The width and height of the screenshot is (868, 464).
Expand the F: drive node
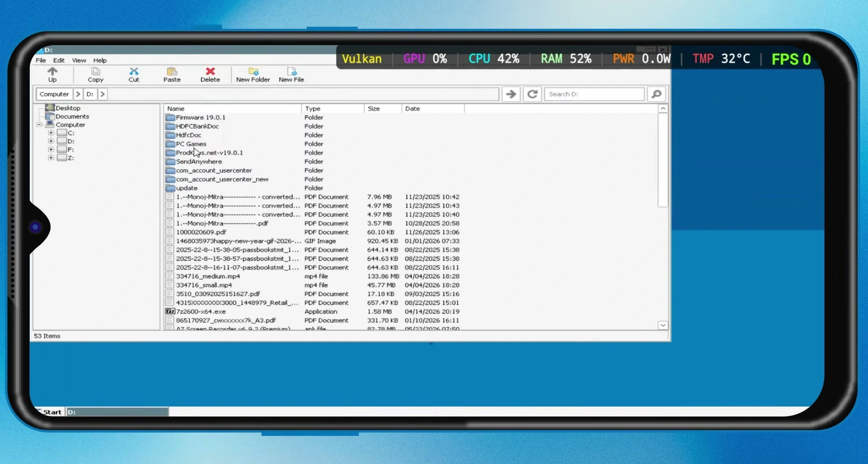(x=50, y=150)
